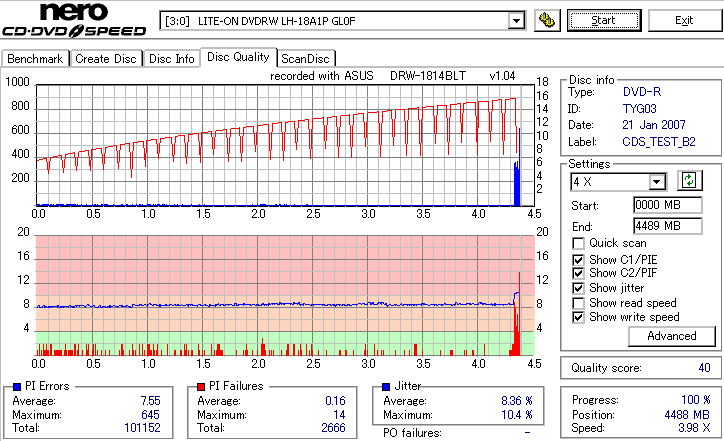Expand the 4 X scan speed dropdown
Screen dimensions: 724x441
coord(656,182)
